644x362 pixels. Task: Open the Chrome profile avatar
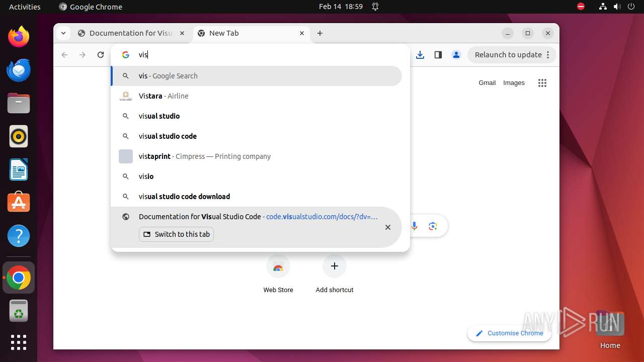pyautogui.click(x=456, y=55)
